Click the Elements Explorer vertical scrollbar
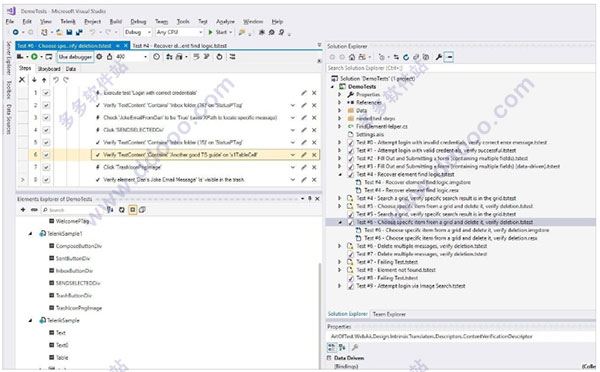The image size is (600, 372). pos(320,314)
